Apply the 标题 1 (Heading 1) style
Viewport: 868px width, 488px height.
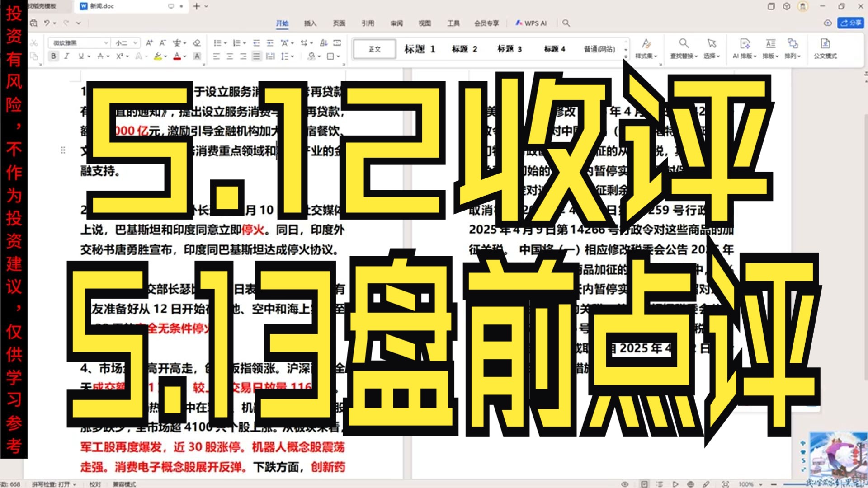[x=420, y=49]
